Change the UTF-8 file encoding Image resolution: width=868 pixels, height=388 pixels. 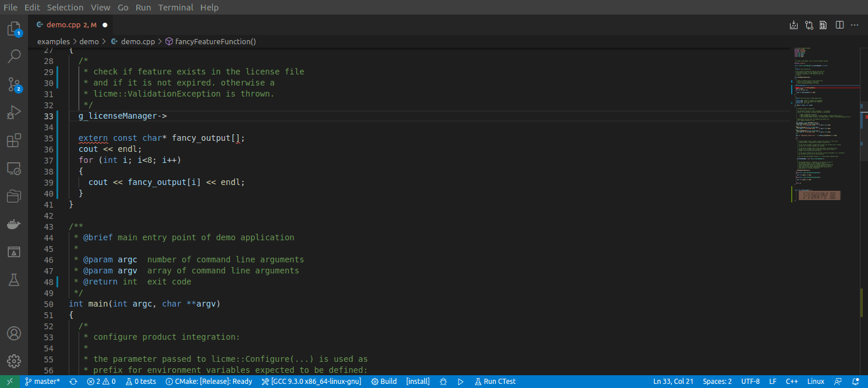[x=750, y=382]
